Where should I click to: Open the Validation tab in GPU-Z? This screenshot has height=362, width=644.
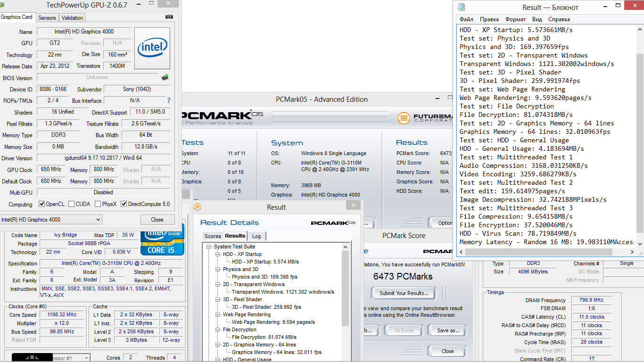coord(73,18)
